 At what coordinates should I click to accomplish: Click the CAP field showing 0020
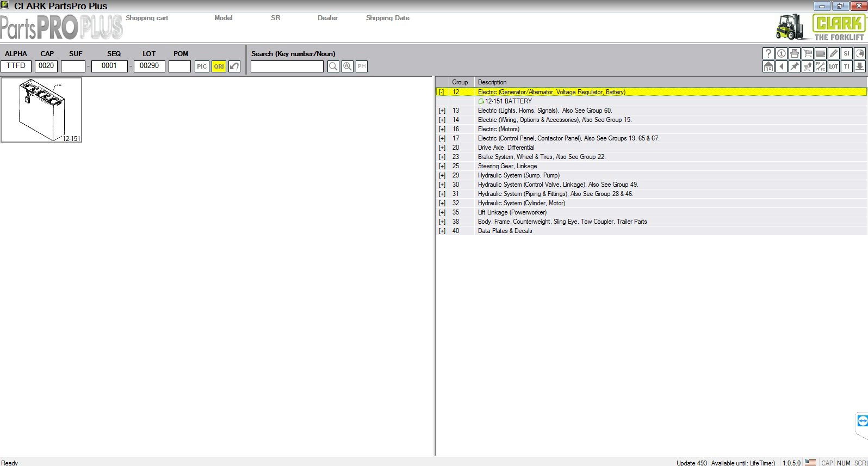(x=46, y=66)
